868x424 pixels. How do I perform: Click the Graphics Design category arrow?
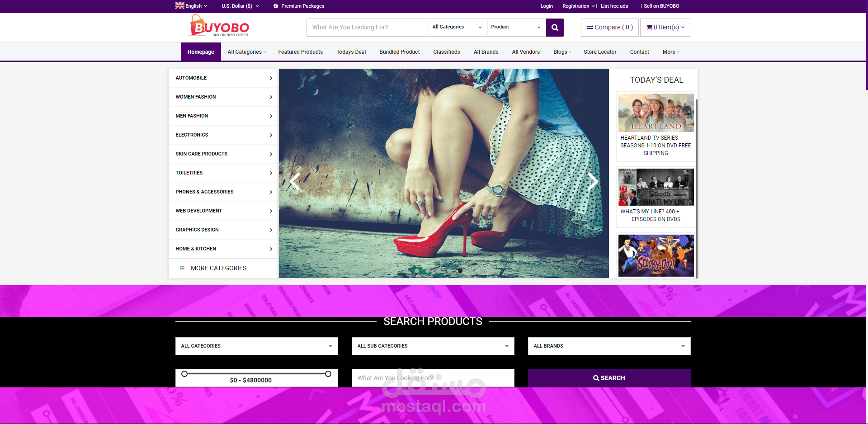tap(271, 230)
